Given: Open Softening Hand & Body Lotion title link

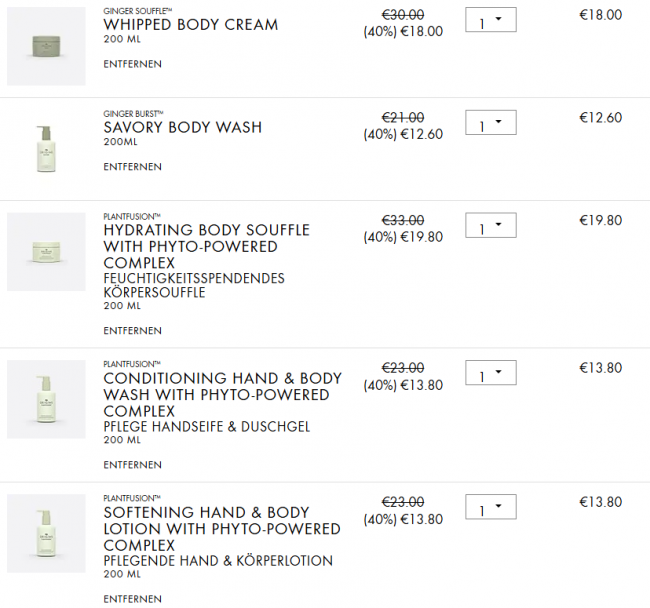Looking at the screenshot, I should click(x=221, y=529).
